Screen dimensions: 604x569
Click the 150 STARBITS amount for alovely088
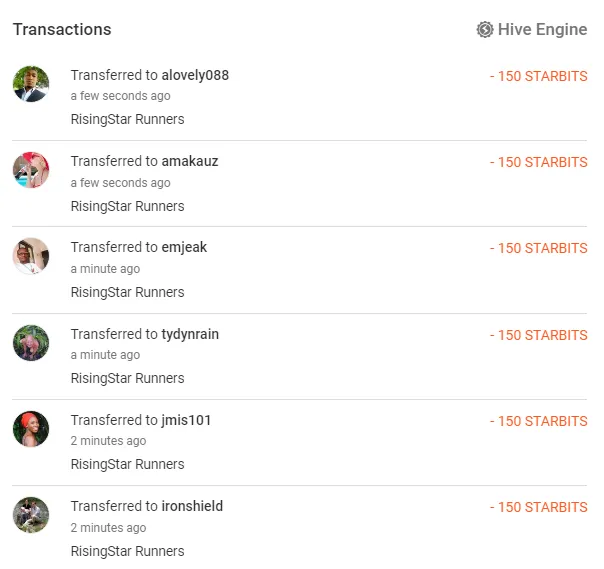click(538, 76)
